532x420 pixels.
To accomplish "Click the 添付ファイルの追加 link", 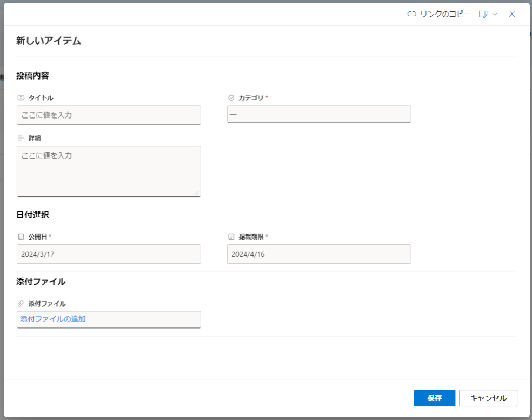I will coord(53,319).
